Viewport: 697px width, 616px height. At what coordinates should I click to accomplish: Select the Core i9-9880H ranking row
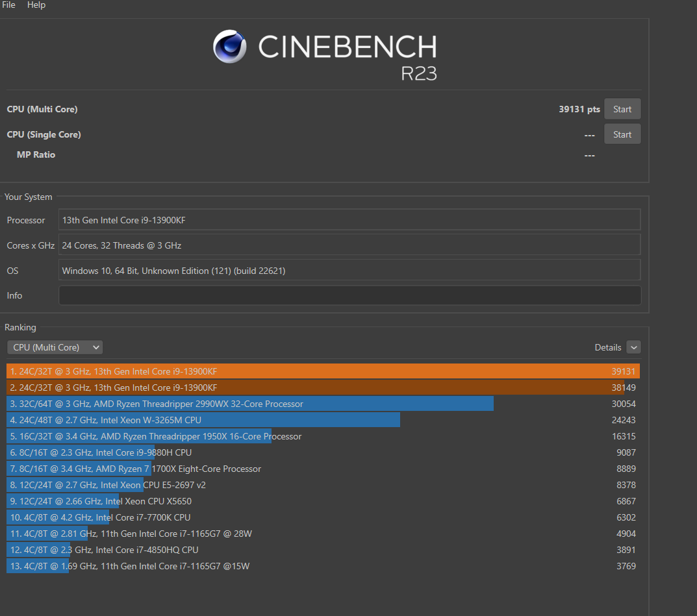pos(323,452)
